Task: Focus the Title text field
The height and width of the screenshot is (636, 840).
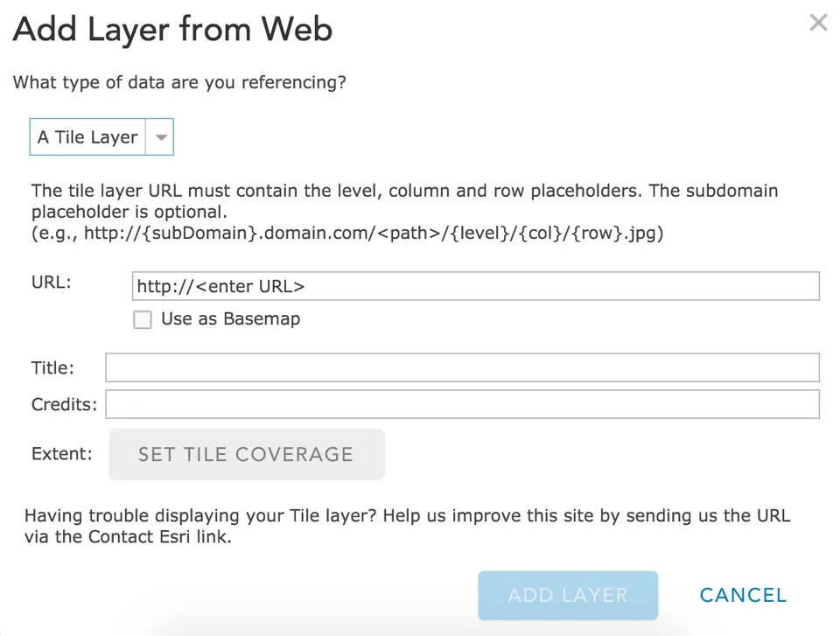Action: pos(462,367)
